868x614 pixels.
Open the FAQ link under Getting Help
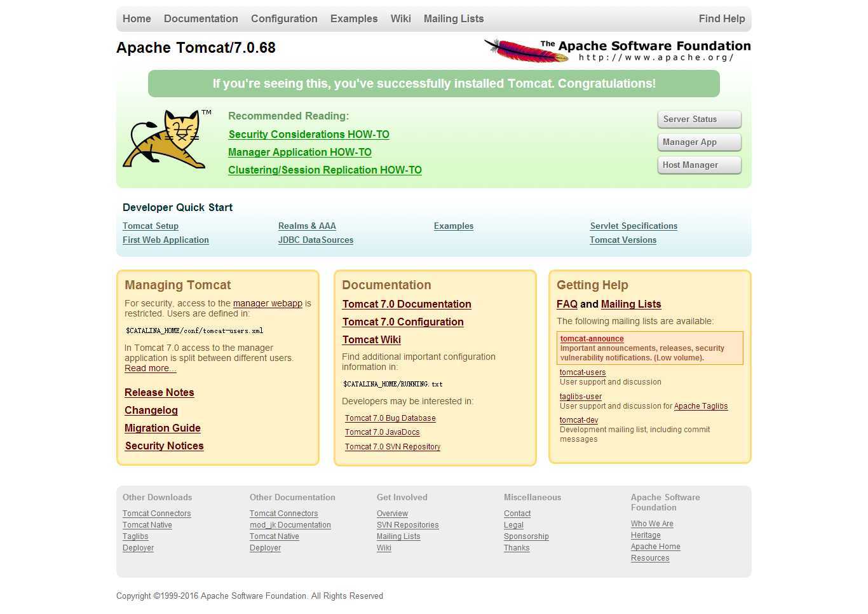567,304
